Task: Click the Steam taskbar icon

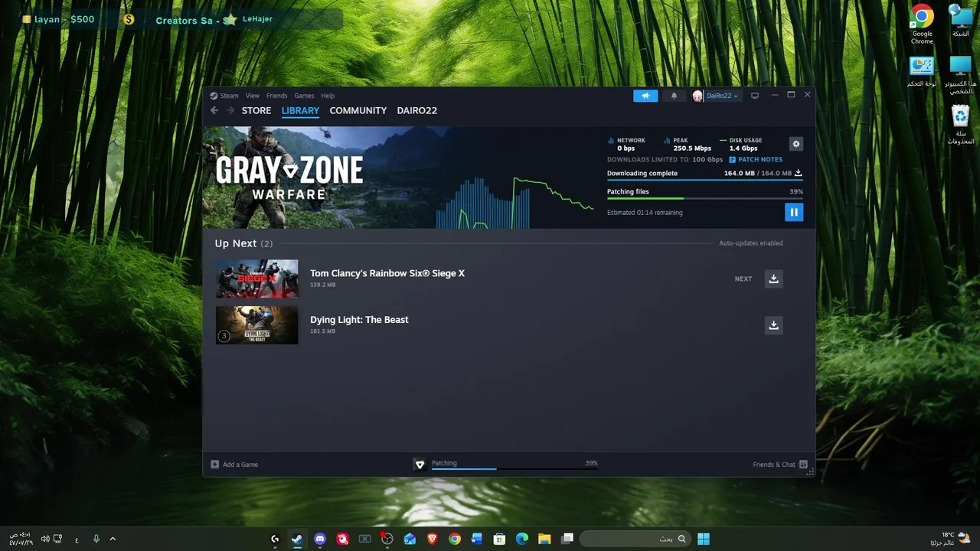Action: pyautogui.click(x=297, y=539)
